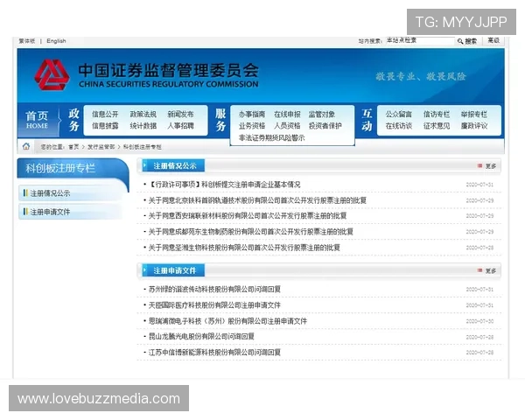Click the CSRC red logo emblem
The height and width of the screenshot is (420, 525).
pos(52,74)
